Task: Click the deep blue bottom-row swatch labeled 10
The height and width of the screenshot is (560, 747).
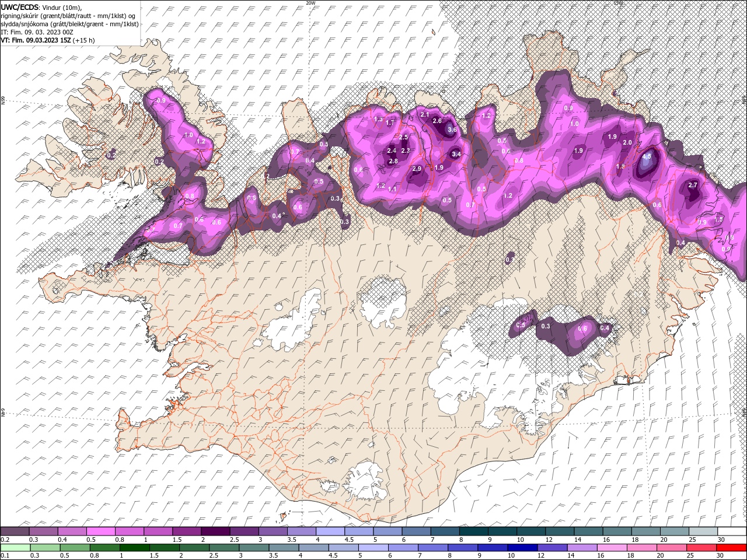Action: [523, 548]
